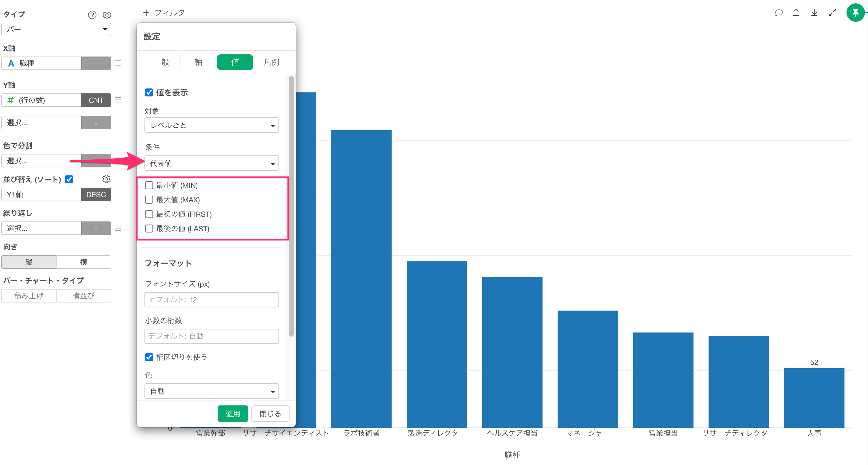Click the 職種 x-axis title
868x465 pixels.
pyautogui.click(x=512, y=455)
